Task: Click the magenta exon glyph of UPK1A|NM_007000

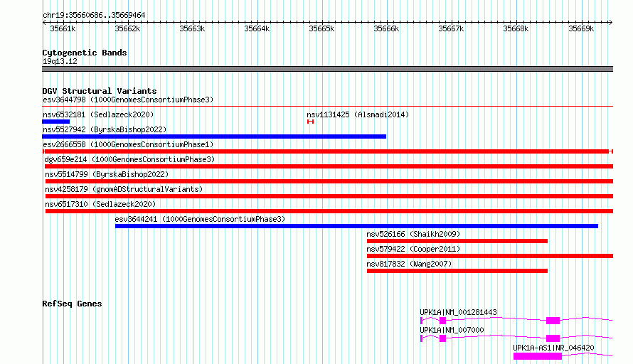Action: 553,338
